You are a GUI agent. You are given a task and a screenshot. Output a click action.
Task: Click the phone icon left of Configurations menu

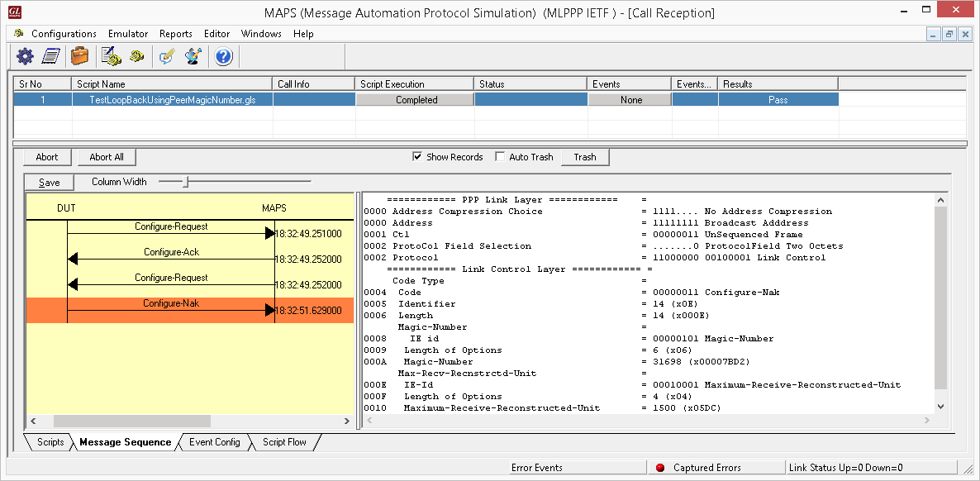click(x=19, y=34)
